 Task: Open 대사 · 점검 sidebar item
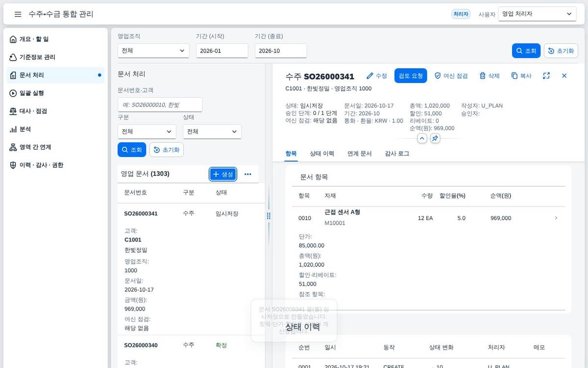[56, 111]
